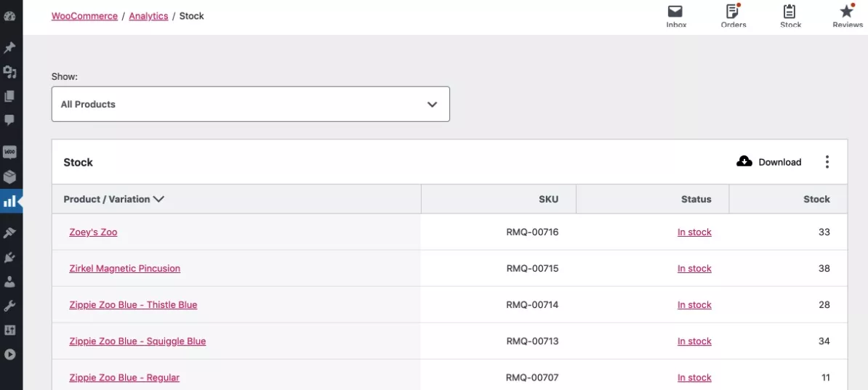
Task: Click stock quantity 33 for Zoey's Zoo
Action: click(824, 232)
